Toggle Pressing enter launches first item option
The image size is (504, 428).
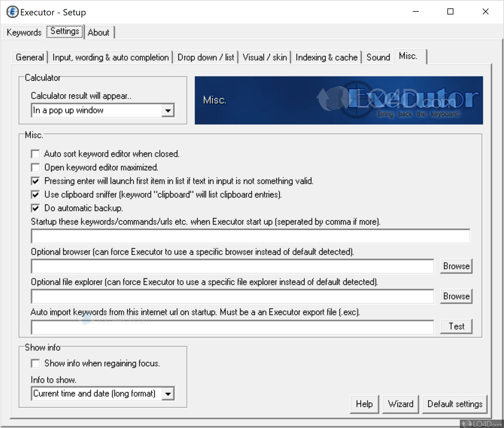click(x=36, y=181)
